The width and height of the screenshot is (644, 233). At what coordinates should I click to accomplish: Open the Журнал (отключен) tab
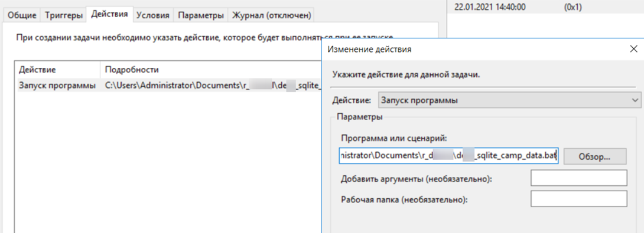coord(272,15)
